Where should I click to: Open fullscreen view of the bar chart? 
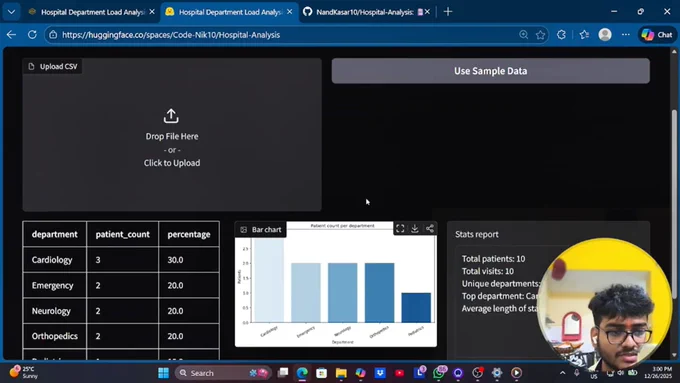click(400, 229)
